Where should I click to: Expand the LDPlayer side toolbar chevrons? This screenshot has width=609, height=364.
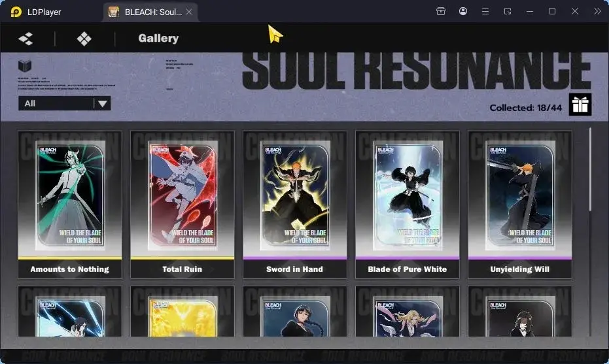coord(597,11)
